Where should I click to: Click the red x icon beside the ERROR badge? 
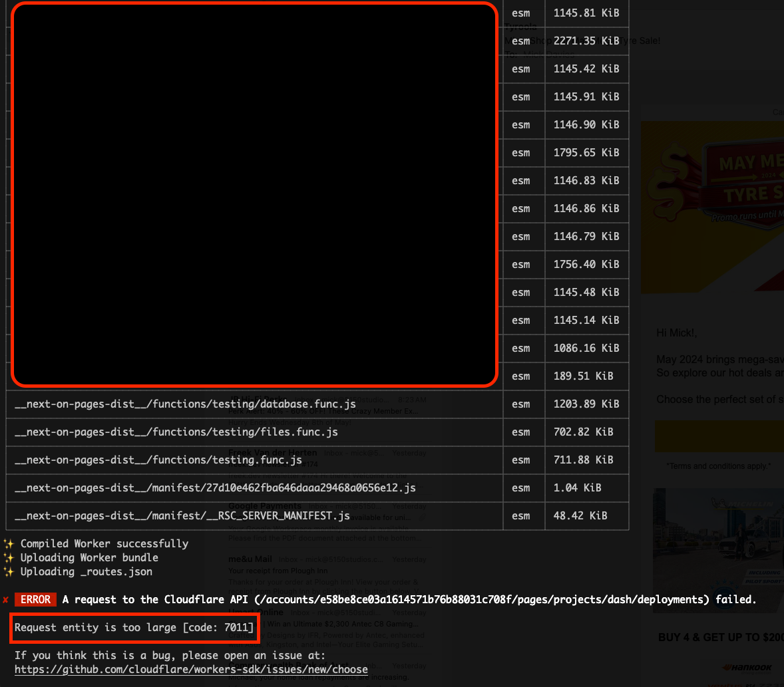7,599
